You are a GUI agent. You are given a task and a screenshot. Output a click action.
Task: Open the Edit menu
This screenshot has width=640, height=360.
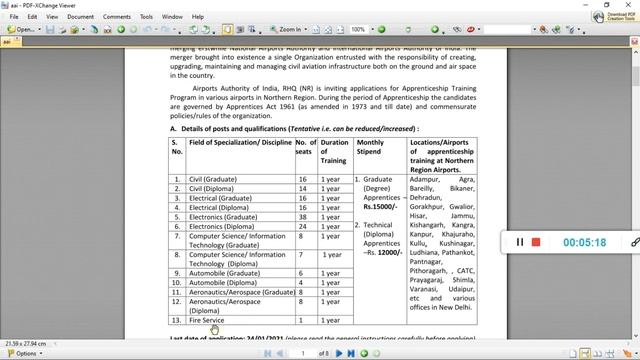point(32,17)
